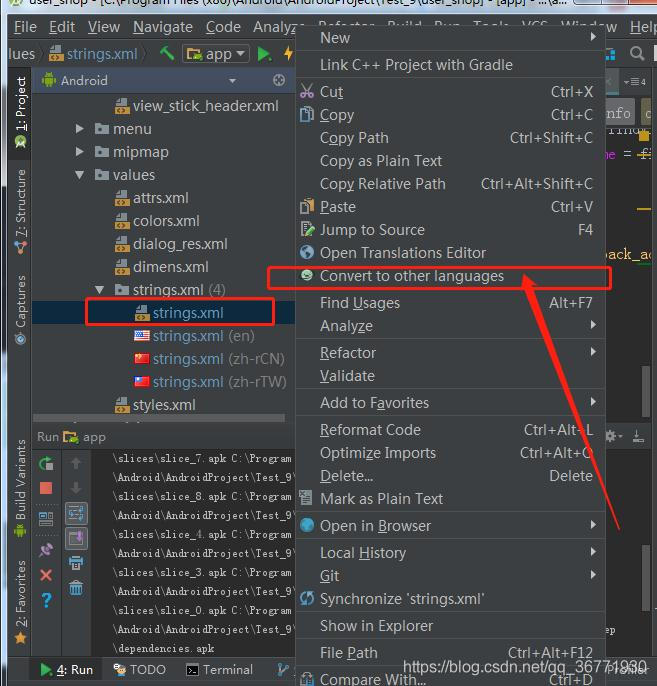Viewport: 657px width, 686px height.
Task: Expand the menu folder
Action: pyautogui.click(x=79, y=129)
